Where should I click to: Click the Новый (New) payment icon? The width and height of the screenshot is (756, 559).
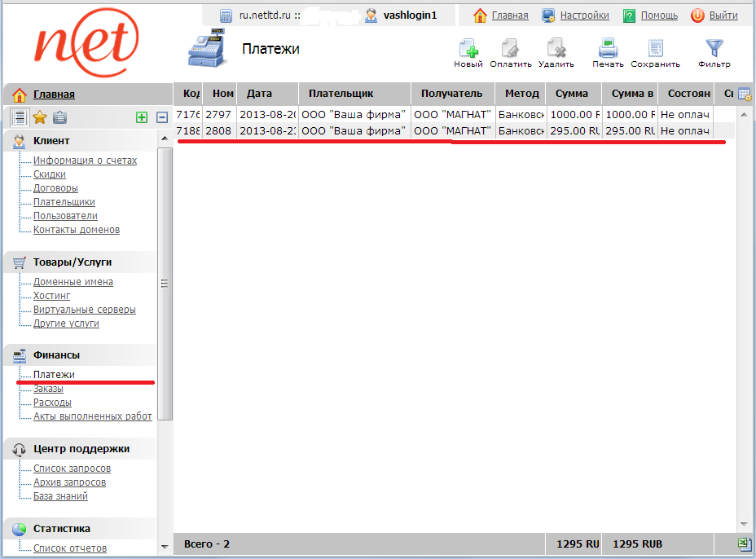[x=468, y=49]
